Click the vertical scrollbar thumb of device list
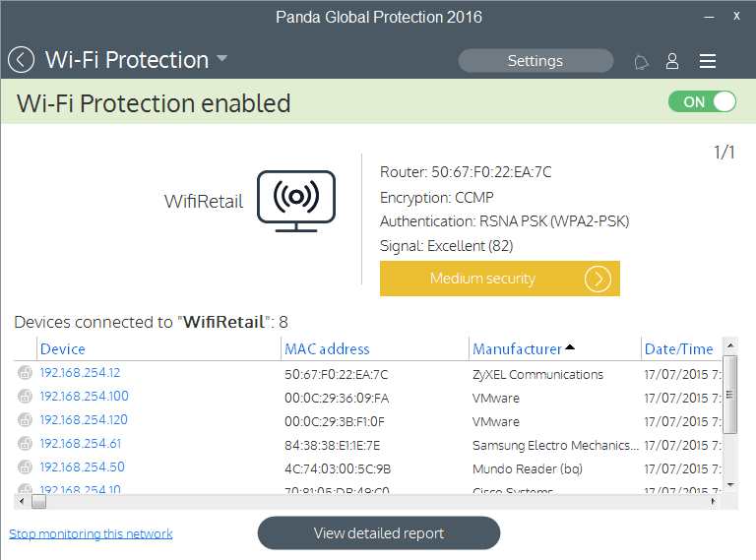Image resolution: width=756 pixels, height=560 pixels. 730,395
